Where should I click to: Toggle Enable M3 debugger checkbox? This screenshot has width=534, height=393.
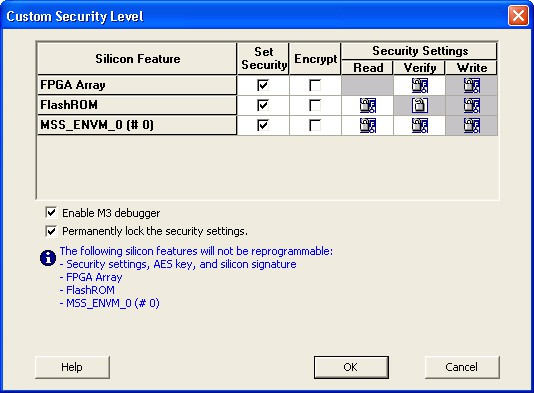coord(51,213)
